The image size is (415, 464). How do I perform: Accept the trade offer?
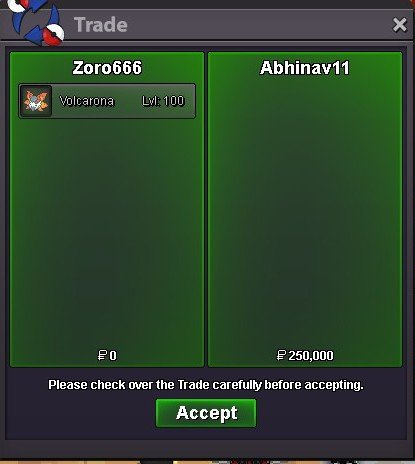point(206,413)
